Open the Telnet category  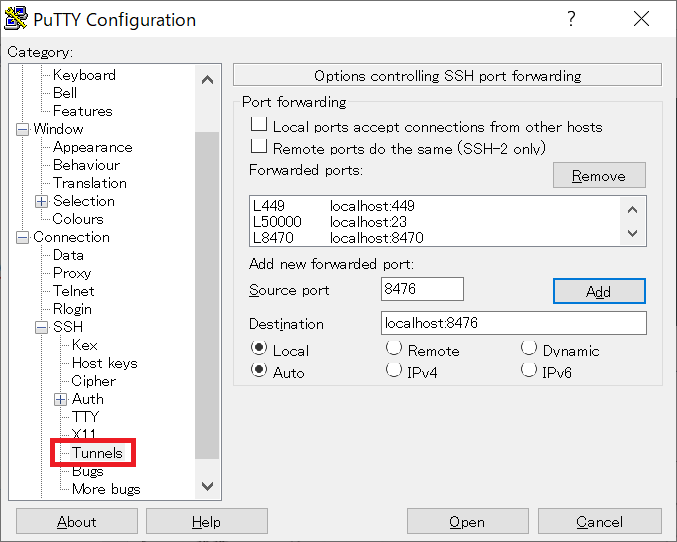click(73, 291)
